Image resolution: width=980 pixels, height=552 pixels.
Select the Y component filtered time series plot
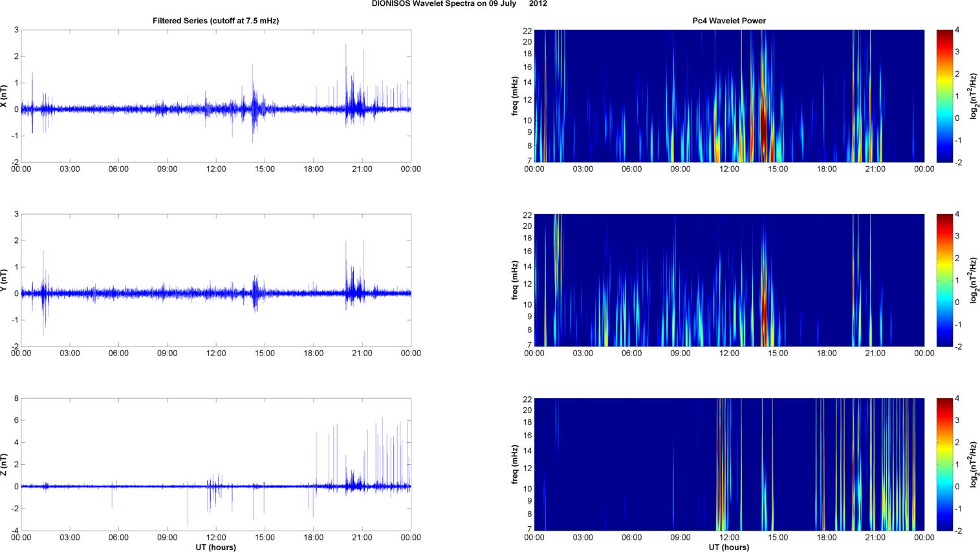(216, 281)
